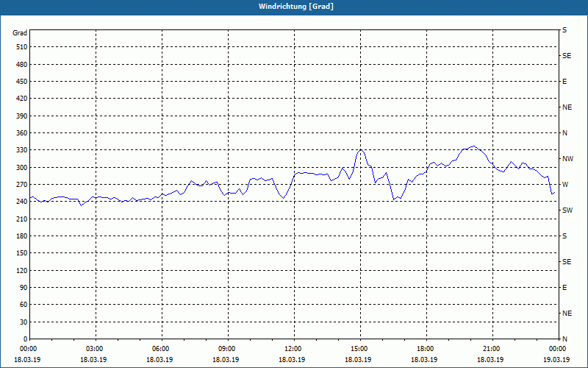Click the y-axis value "480"
The image size is (588, 368).
coord(22,65)
